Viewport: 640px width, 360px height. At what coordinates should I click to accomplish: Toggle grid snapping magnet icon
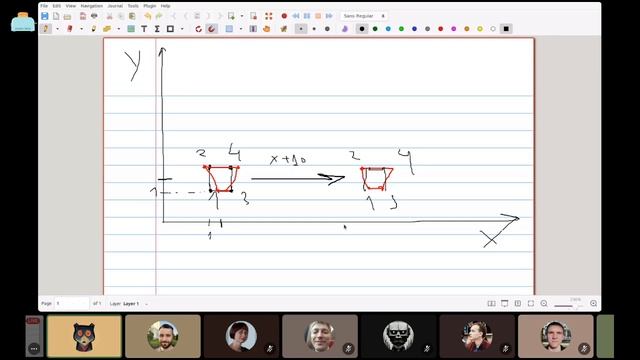pos(211,29)
